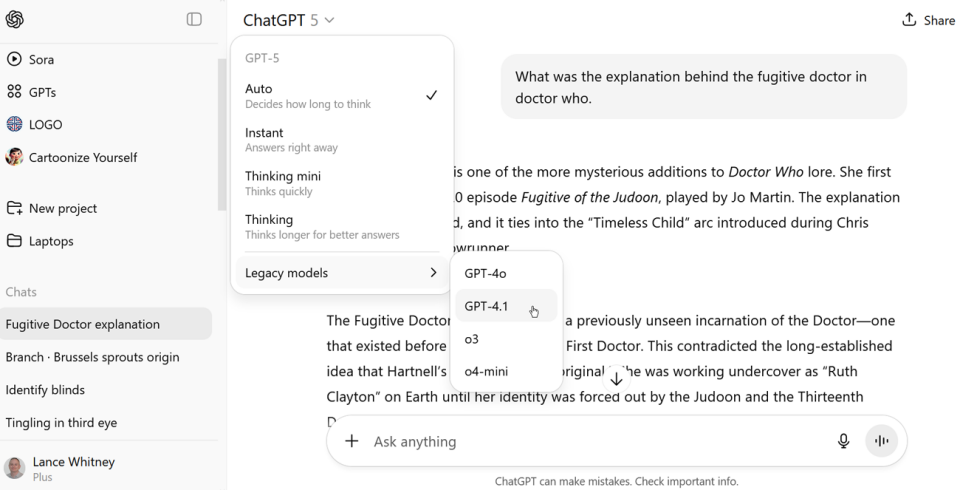
Task: Click the microphone dictation icon
Action: (x=844, y=441)
